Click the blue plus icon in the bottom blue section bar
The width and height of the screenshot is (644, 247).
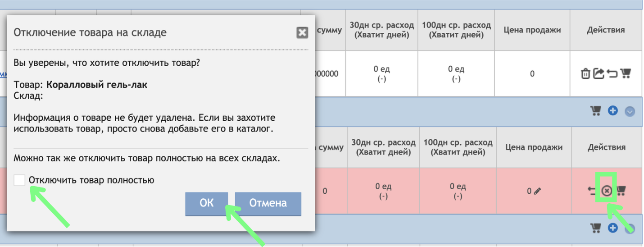pos(612,229)
